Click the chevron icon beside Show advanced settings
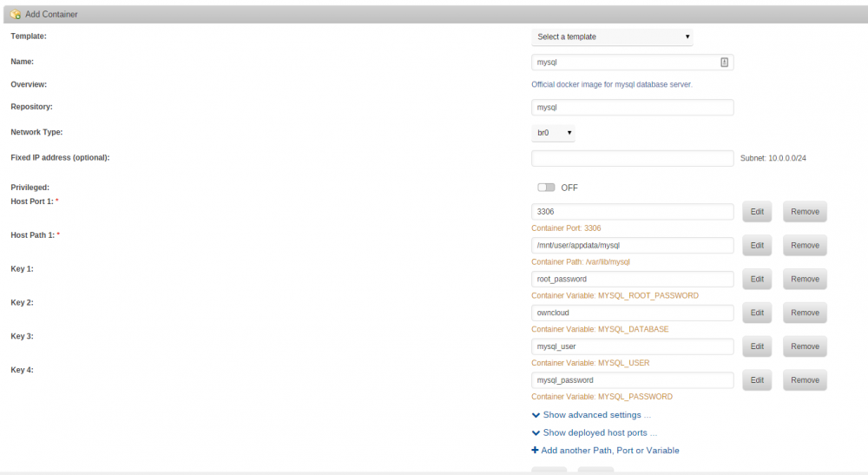Image resolution: width=868 pixels, height=475 pixels. [536, 415]
